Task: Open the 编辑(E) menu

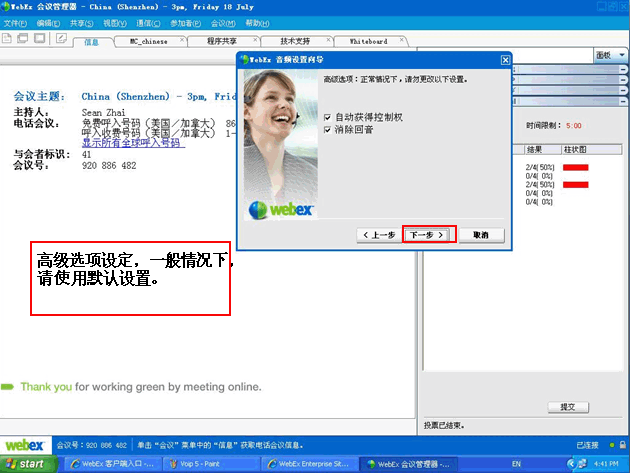Action: point(48,23)
